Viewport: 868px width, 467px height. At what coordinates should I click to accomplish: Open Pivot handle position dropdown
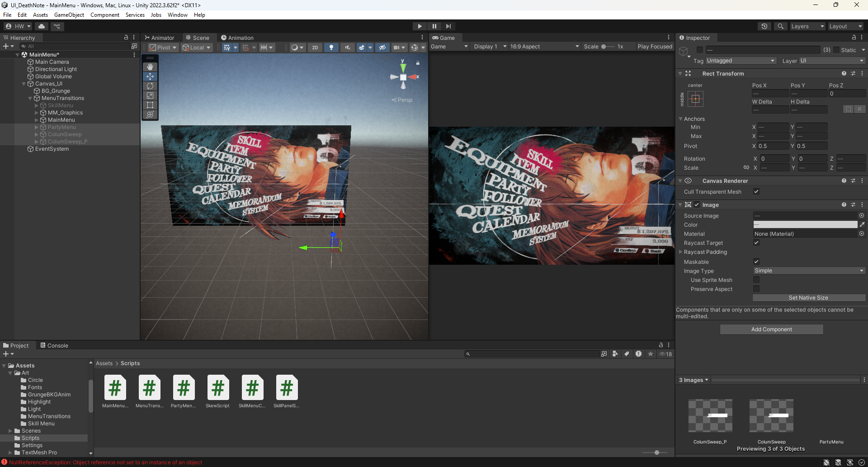[163, 48]
